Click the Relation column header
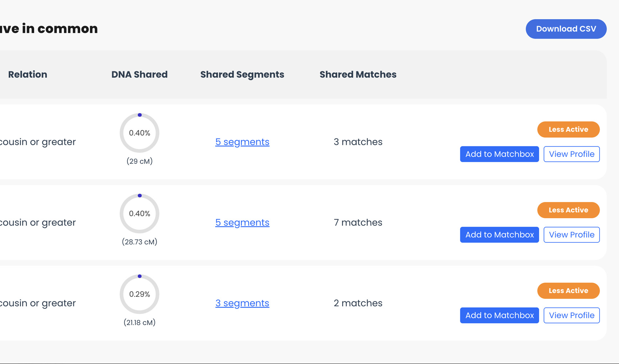Screen dimensions: 619x364 tap(28, 74)
